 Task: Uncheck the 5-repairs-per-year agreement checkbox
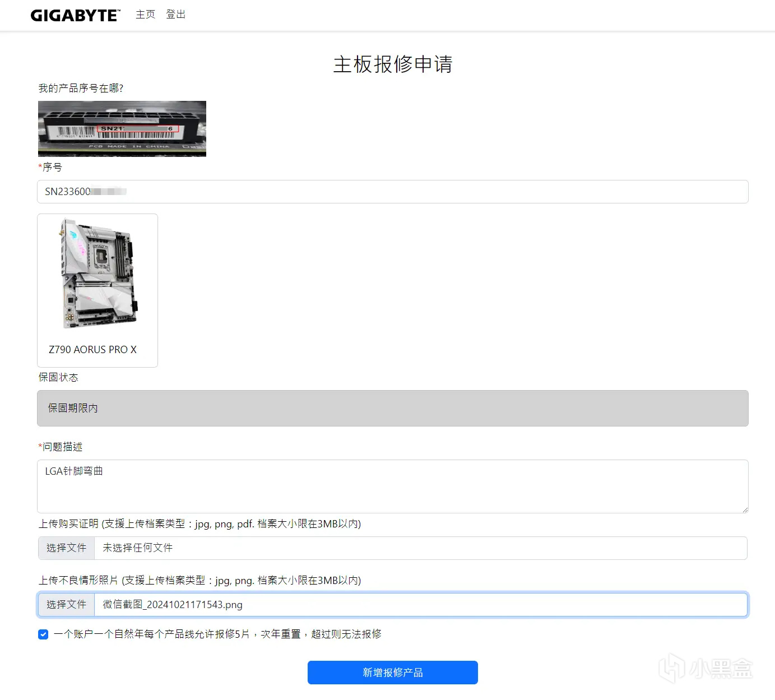tap(43, 634)
